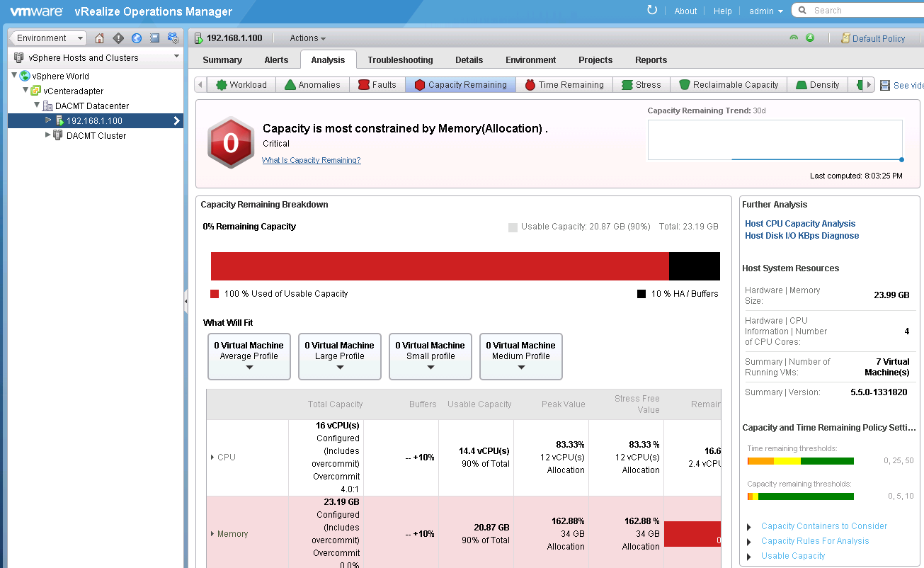Click the vSphere World globe icon
Viewport: 924px width, 568px height.
tap(25, 76)
